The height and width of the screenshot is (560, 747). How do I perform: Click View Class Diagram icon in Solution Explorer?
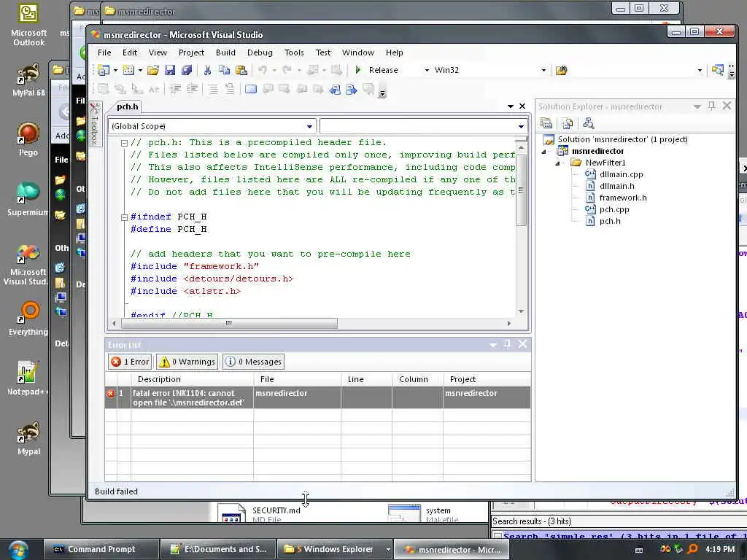(x=589, y=123)
